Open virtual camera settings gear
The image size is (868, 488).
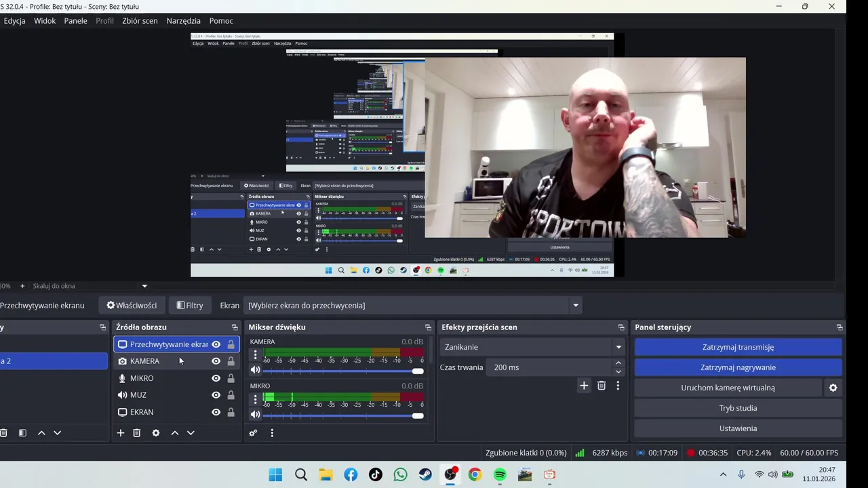[x=833, y=388]
